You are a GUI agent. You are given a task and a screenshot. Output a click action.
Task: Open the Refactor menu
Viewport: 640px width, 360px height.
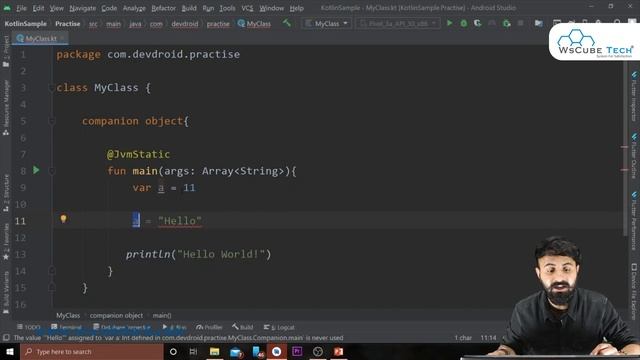point(163,8)
